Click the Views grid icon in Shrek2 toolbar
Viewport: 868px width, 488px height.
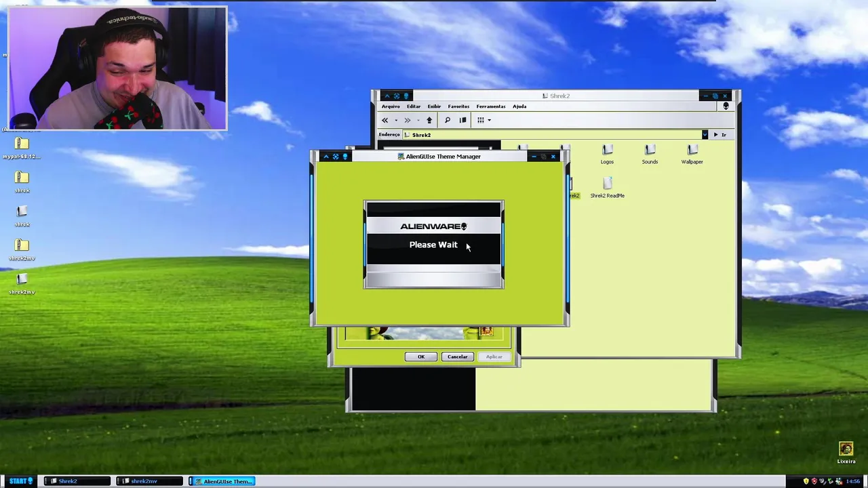click(481, 120)
